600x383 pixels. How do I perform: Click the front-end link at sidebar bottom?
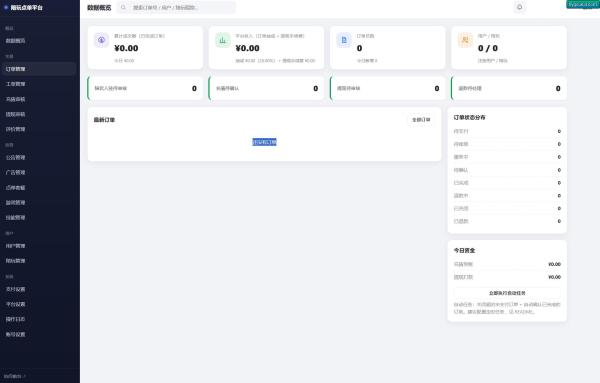tap(15, 376)
